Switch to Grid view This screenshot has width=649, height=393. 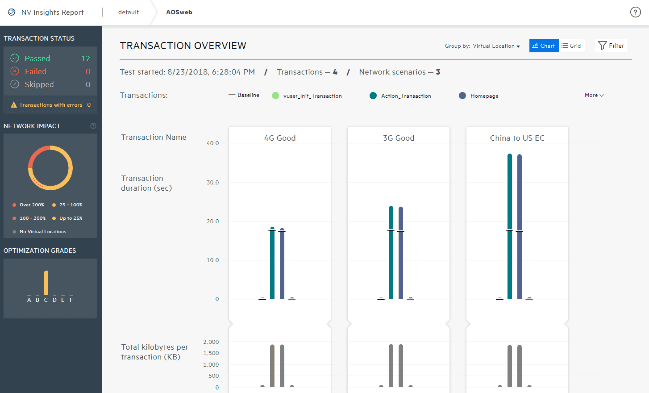tap(572, 46)
